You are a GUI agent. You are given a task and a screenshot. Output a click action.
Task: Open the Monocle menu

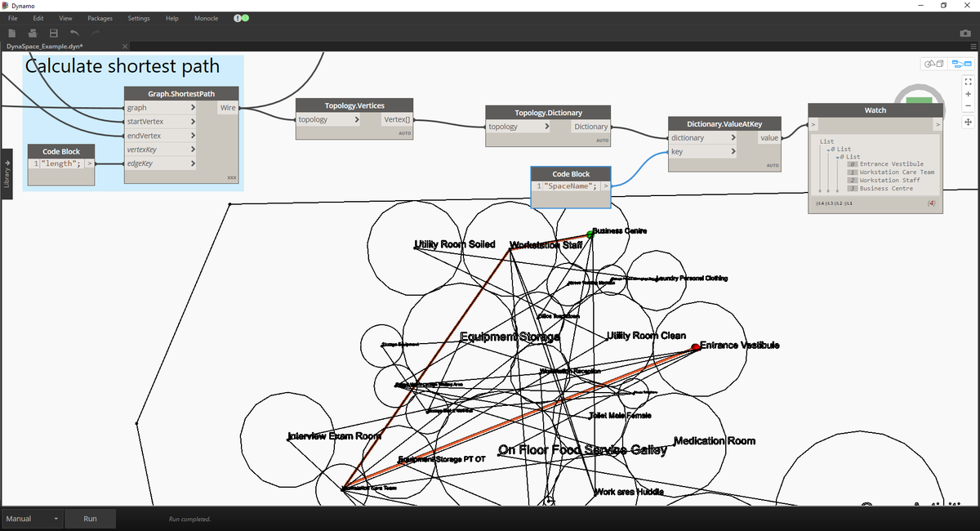click(x=206, y=18)
